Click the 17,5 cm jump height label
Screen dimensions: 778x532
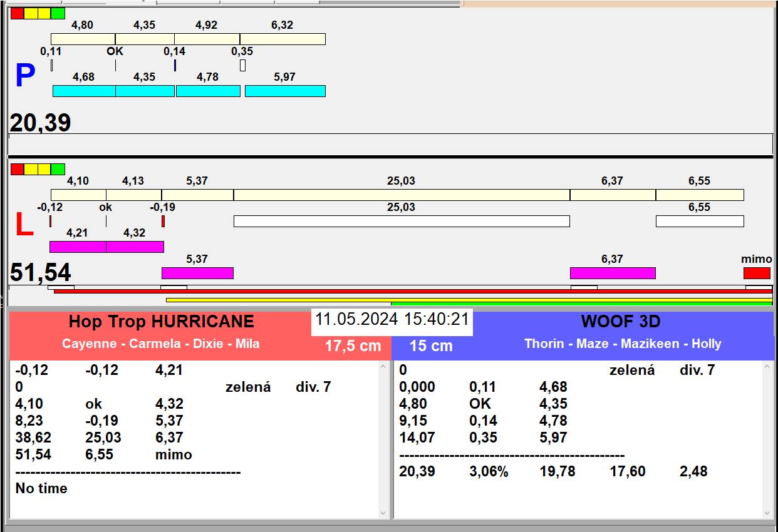point(353,345)
